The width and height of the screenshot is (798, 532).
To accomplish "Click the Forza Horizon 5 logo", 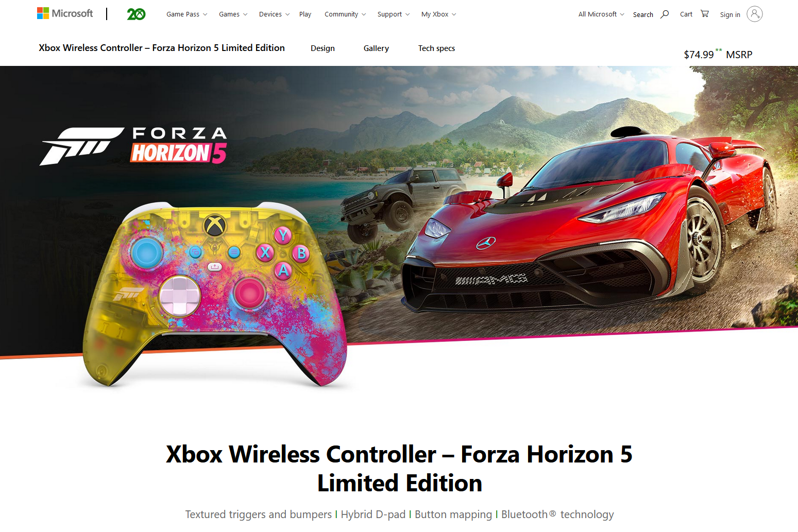I will (133, 146).
